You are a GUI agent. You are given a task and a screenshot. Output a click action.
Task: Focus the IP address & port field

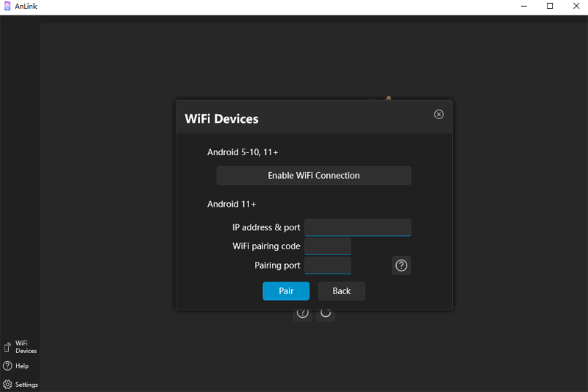[357, 227]
